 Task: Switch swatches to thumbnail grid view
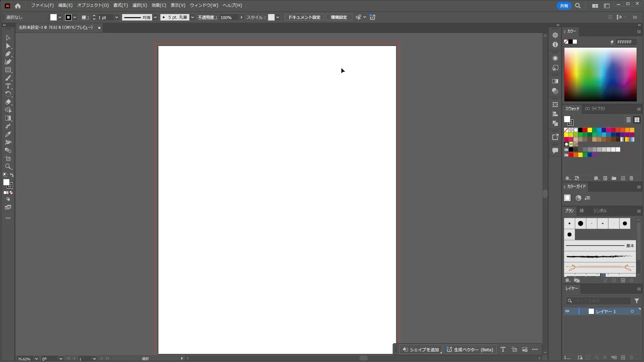click(637, 120)
